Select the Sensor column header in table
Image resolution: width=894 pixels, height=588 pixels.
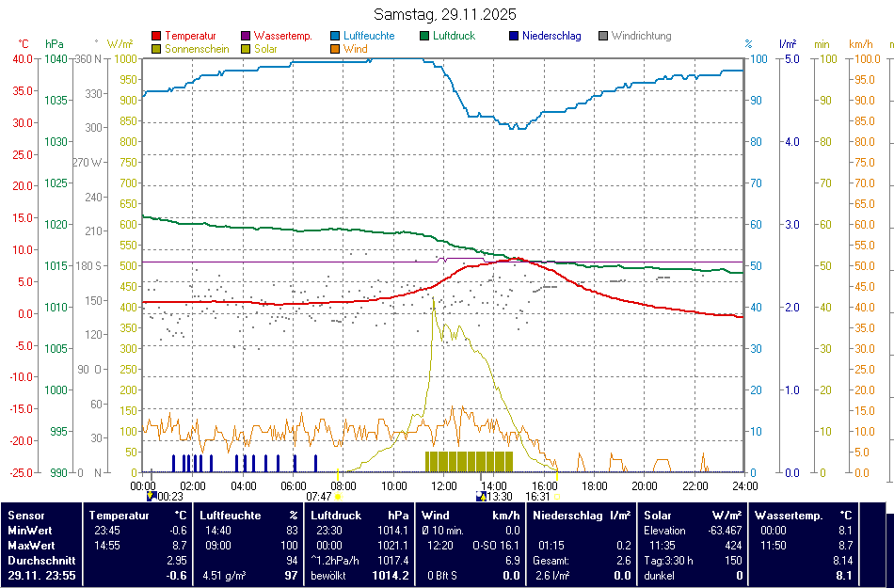pos(27,516)
